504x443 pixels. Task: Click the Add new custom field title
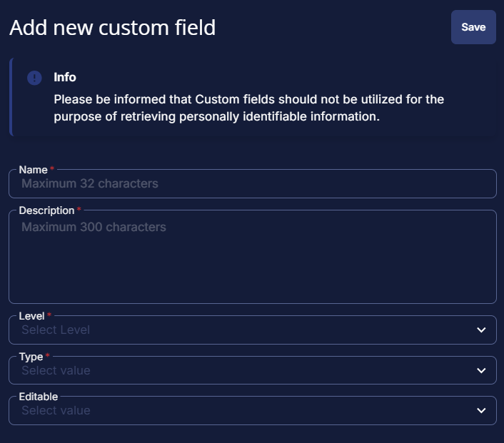click(x=113, y=28)
